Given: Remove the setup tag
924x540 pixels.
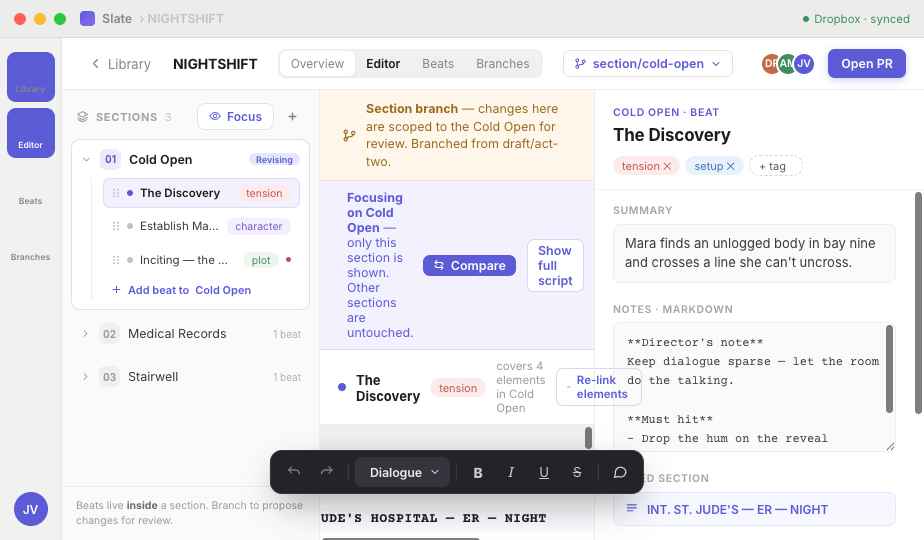Looking at the screenshot, I should (730, 166).
